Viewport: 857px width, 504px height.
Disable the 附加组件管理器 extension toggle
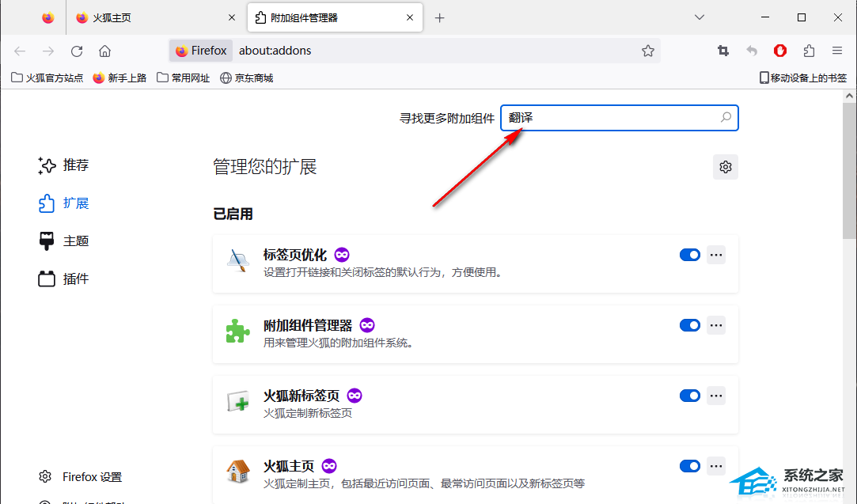(690, 325)
